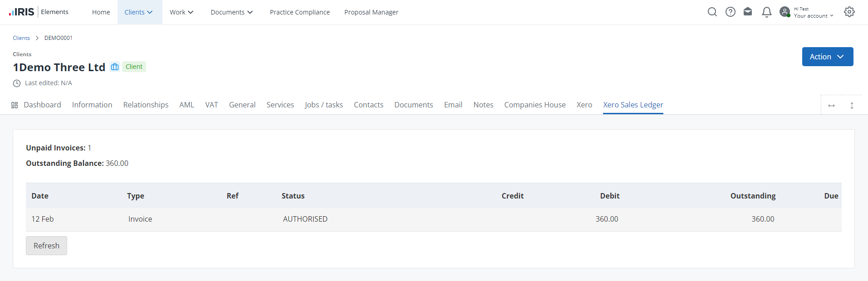Click the search magnifier icon
The width and height of the screenshot is (868, 281).
click(x=712, y=12)
